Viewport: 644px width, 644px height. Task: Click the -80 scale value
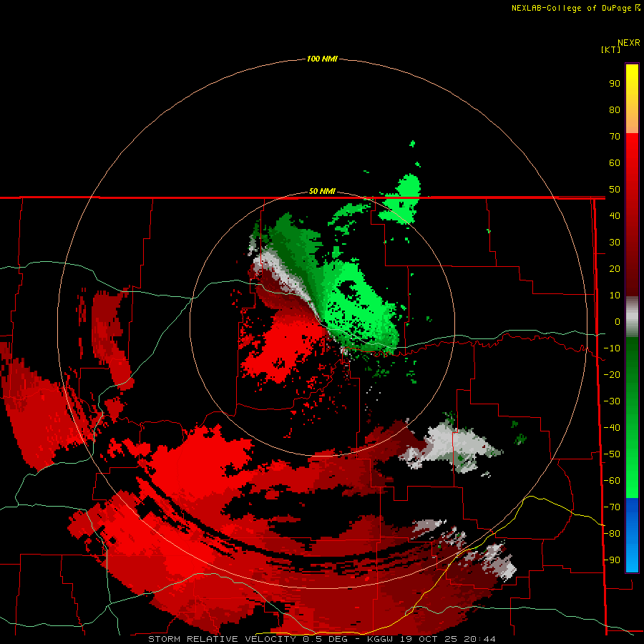pyautogui.click(x=612, y=534)
